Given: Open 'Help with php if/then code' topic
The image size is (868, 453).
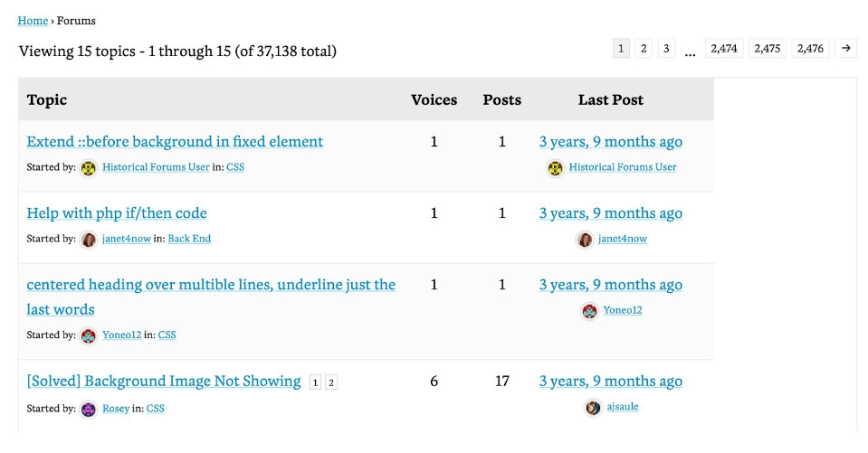Looking at the screenshot, I should (117, 213).
